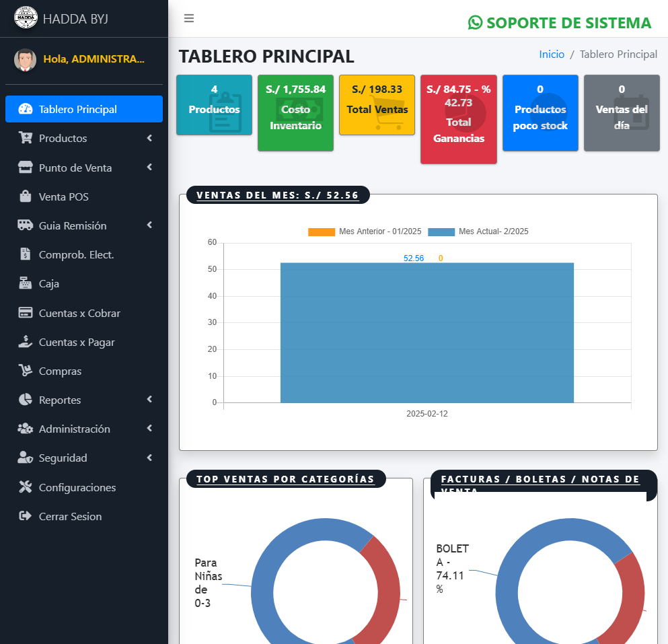Open the Ventas del día card

point(622,113)
